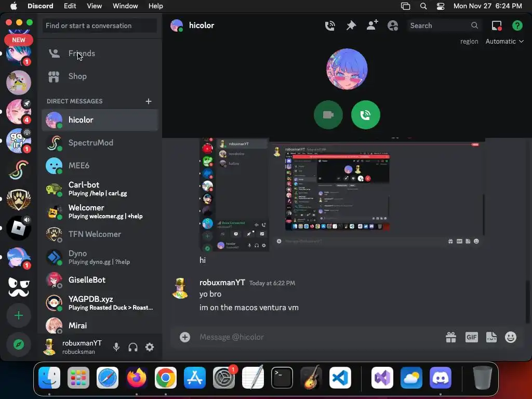Add a server with the green plus
This screenshot has height=399, width=532.
coord(19,315)
